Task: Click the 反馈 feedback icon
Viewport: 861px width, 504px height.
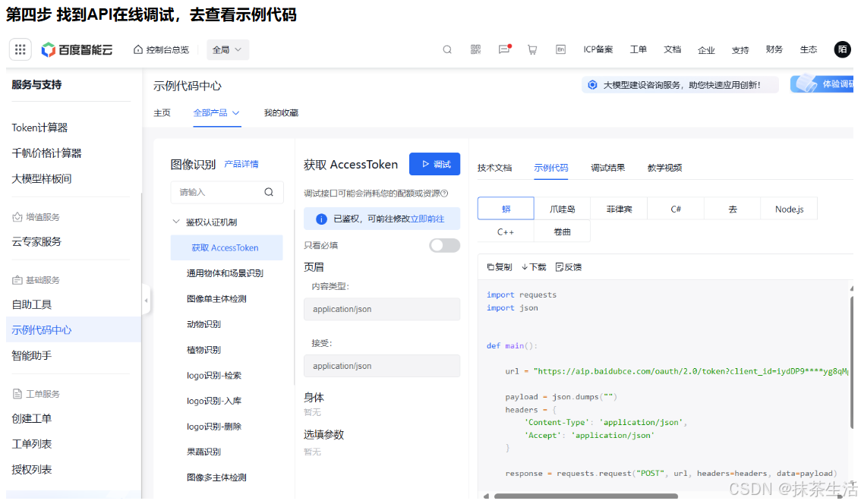Action: click(559, 267)
